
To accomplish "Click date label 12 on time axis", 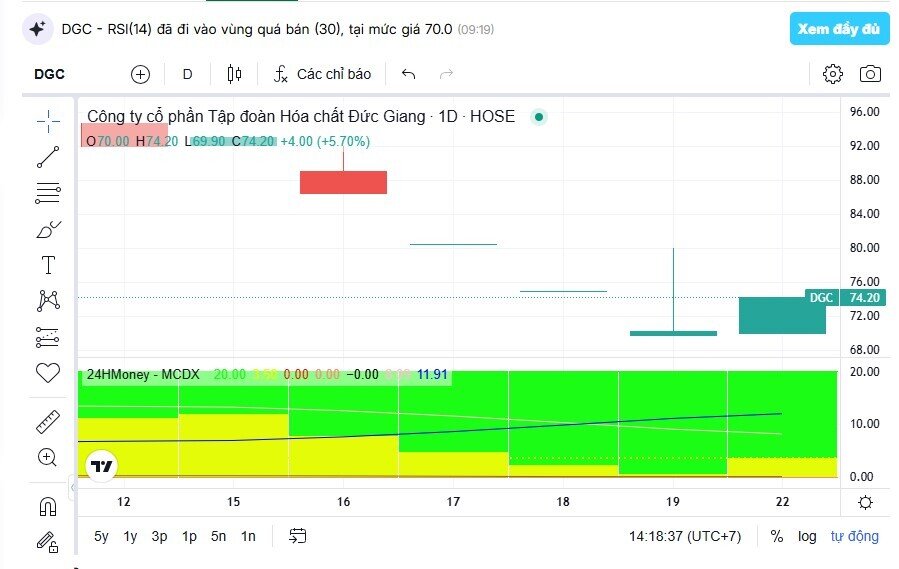I will (124, 502).
